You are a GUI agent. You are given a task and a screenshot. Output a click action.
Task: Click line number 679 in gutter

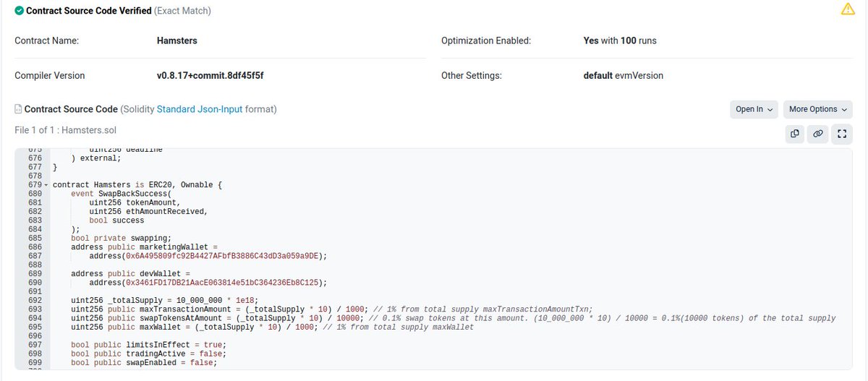coord(35,185)
